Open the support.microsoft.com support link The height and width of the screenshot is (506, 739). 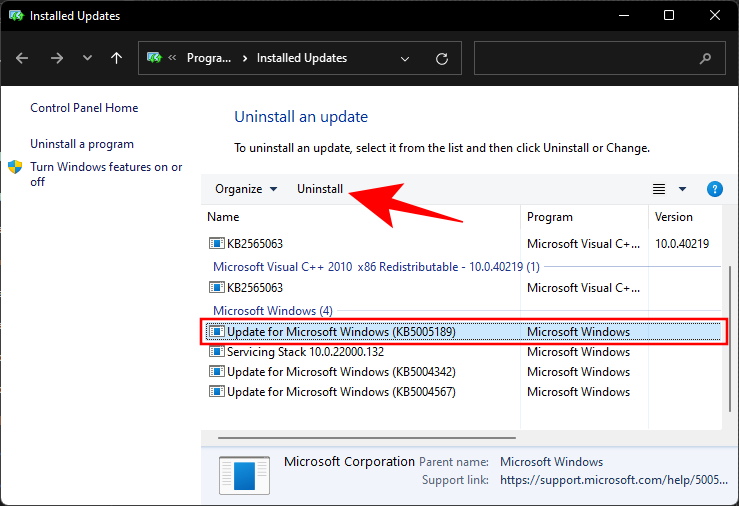614,480
